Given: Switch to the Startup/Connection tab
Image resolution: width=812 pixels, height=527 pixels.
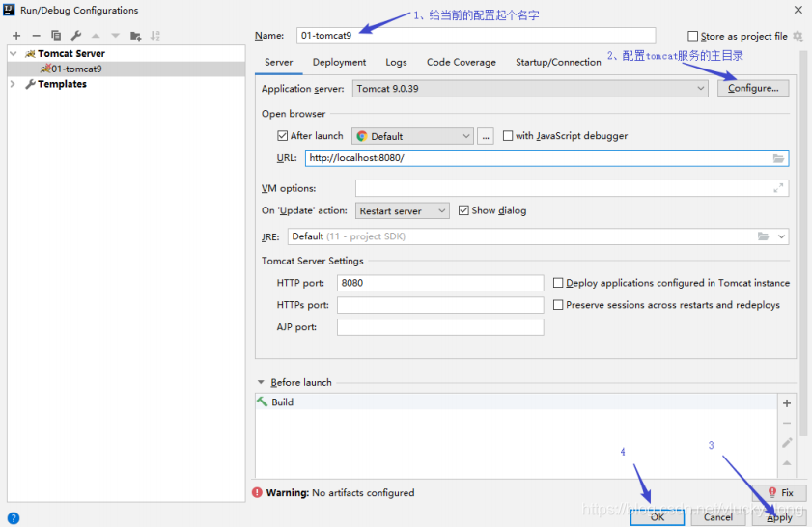Looking at the screenshot, I should click(558, 62).
